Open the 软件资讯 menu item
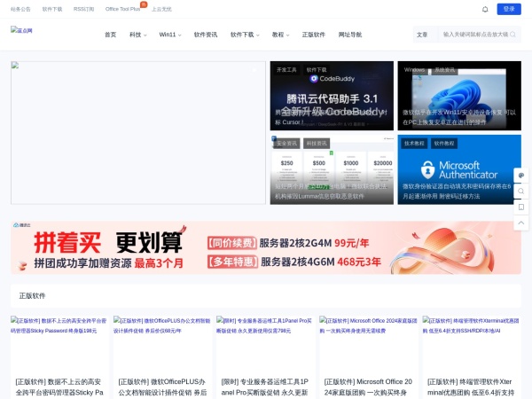This screenshot has height=399, width=532. (206, 35)
